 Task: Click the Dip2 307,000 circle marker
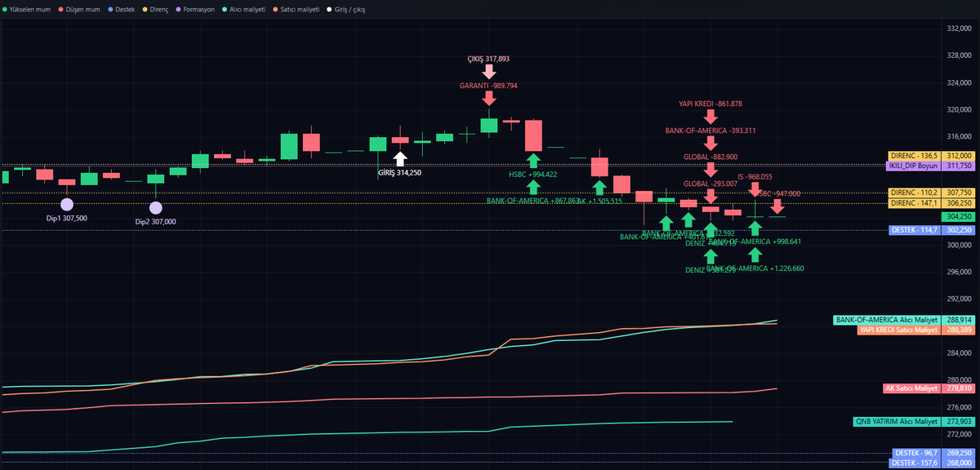(x=155, y=207)
